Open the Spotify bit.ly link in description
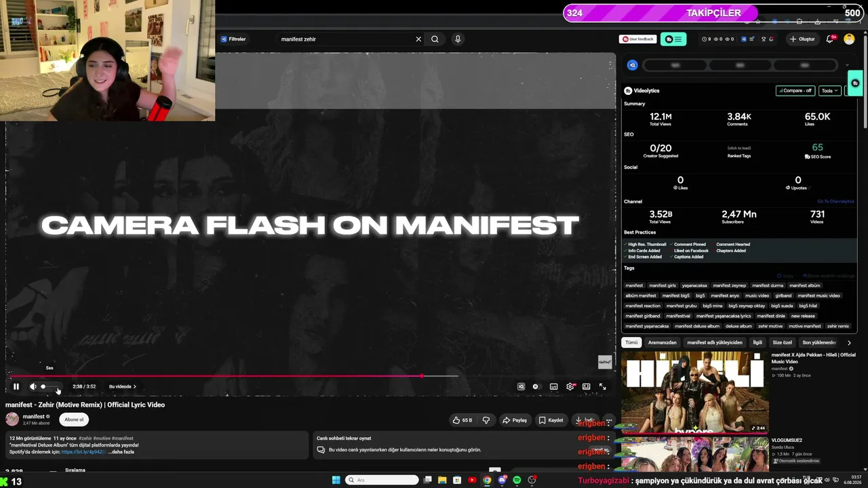 [83, 451]
